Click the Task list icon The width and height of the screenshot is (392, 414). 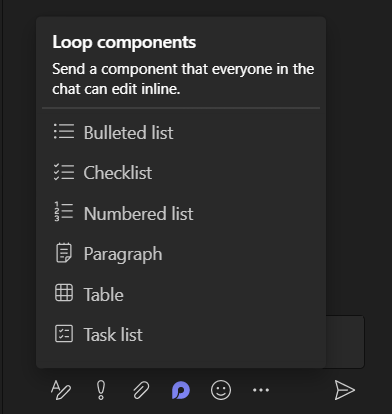(x=64, y=334)
